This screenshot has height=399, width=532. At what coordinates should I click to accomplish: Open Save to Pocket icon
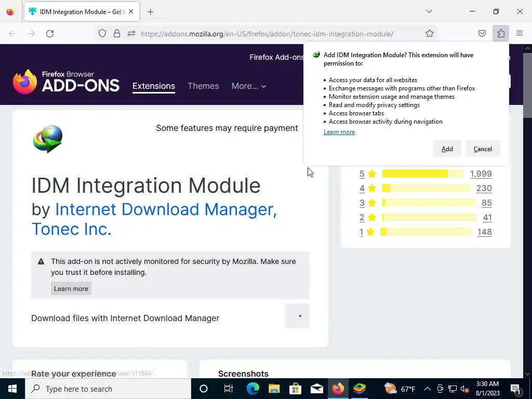pyautogui.click(x=482, y=34)
